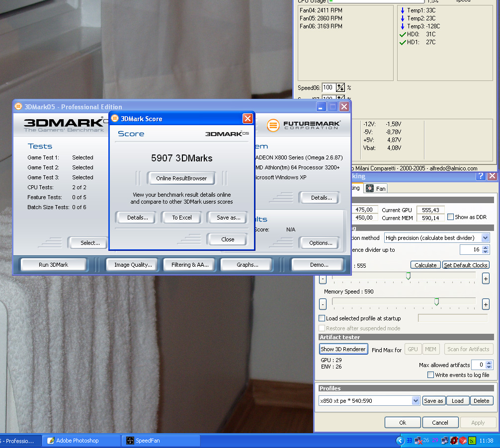Click the help question mark in overclocking window

click(x=481, y=176)
